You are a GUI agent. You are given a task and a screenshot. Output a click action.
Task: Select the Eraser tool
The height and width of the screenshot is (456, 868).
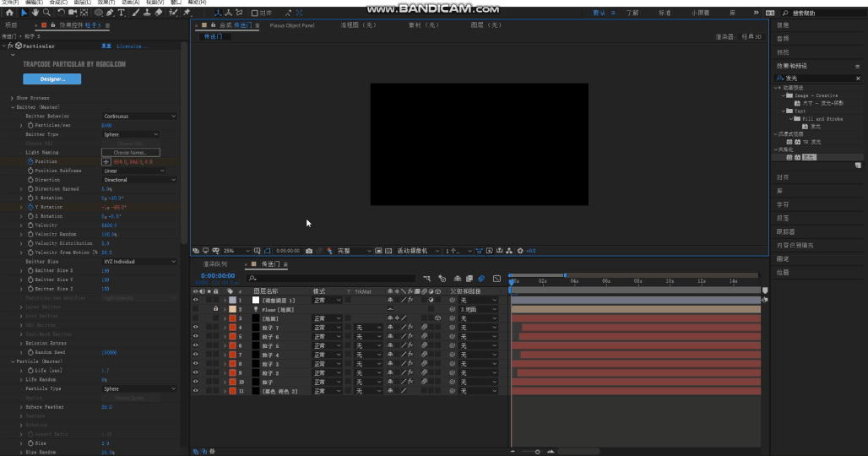pyautogui.click(x=159, y=13)
